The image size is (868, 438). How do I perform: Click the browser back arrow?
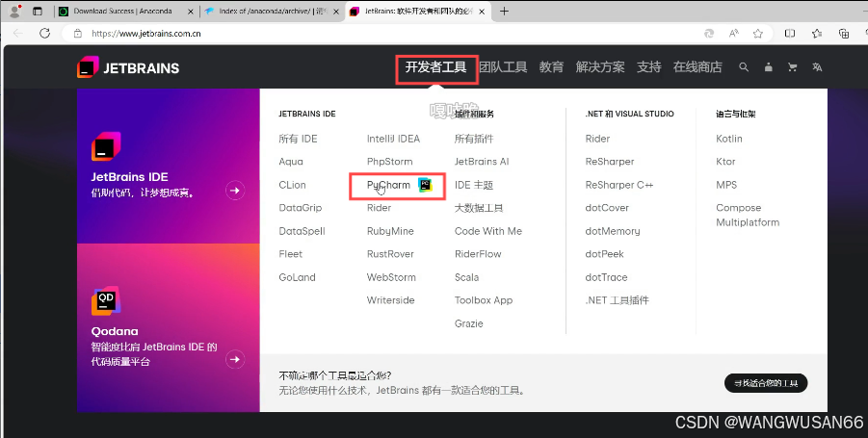point(18,33)
